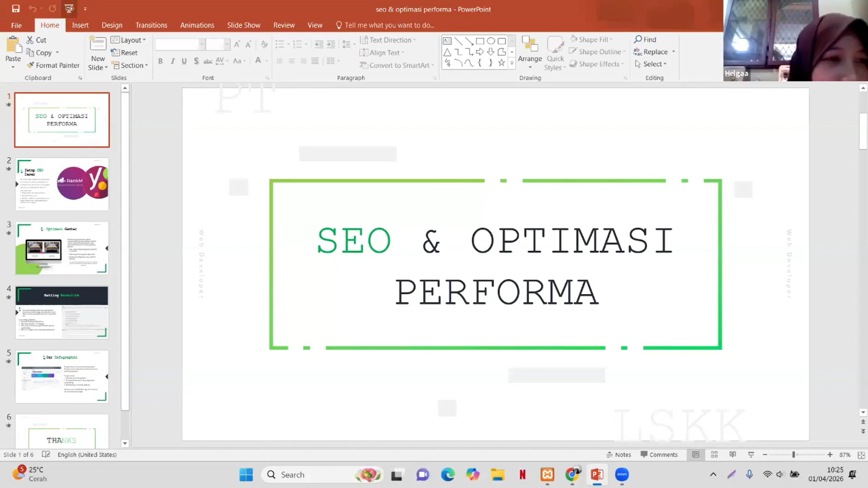The width and height of the screenshot is (868, 488).
Task: Click the Arrange tool icon
Action: click(529, 45)
